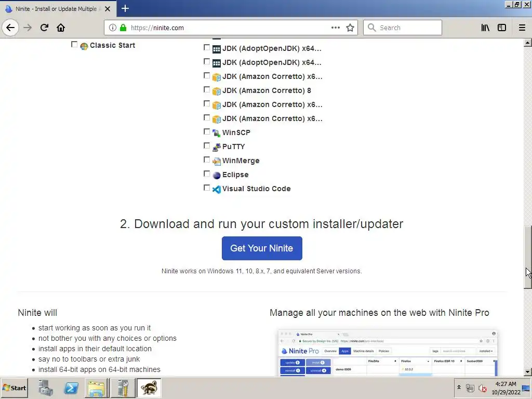Go back to the previous page
The image size is (532, 399).
[x=10, y=28]
